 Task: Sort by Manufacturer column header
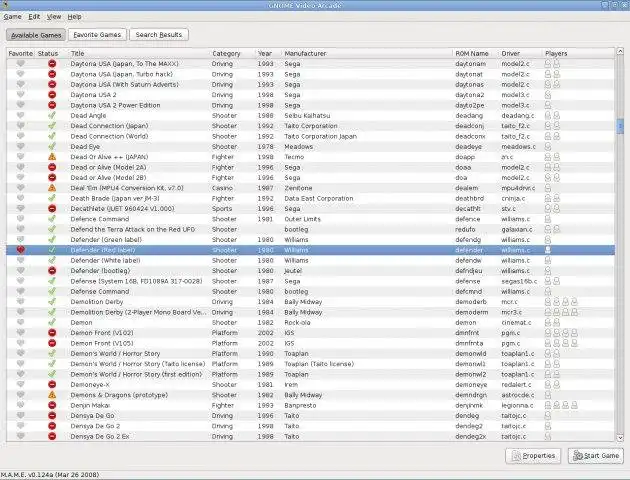(x=367, y=53)
